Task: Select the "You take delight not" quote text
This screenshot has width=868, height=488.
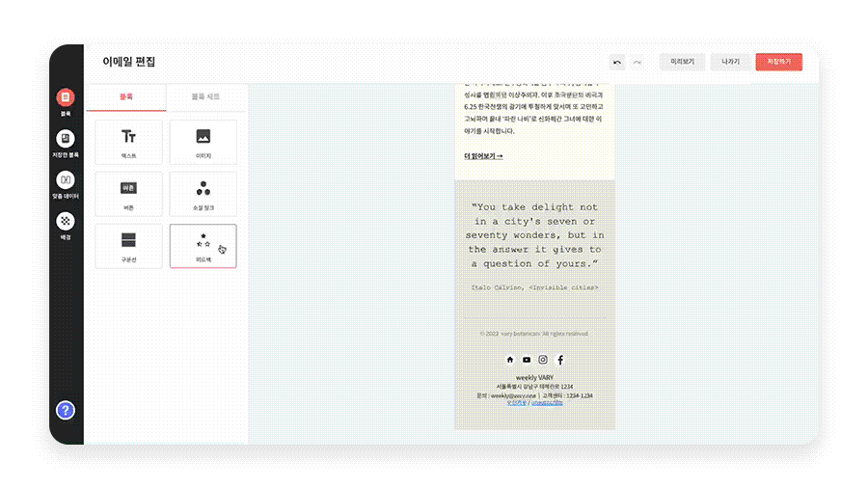Action: [x=534, y=235]
